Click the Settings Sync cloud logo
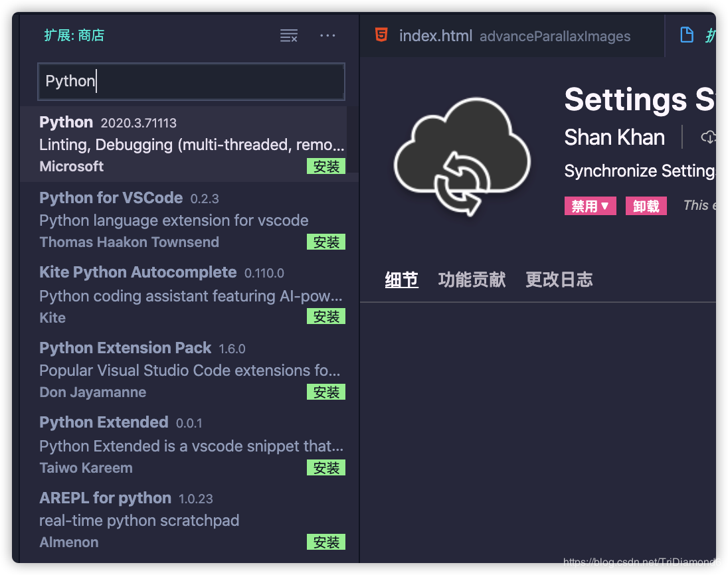 (x=462, y=157)
